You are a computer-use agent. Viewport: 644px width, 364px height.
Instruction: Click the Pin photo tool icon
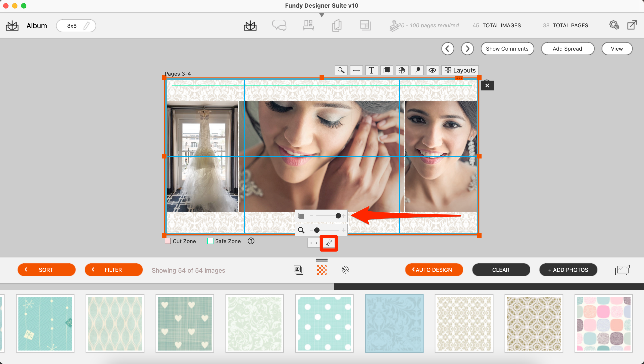[417, 70]
